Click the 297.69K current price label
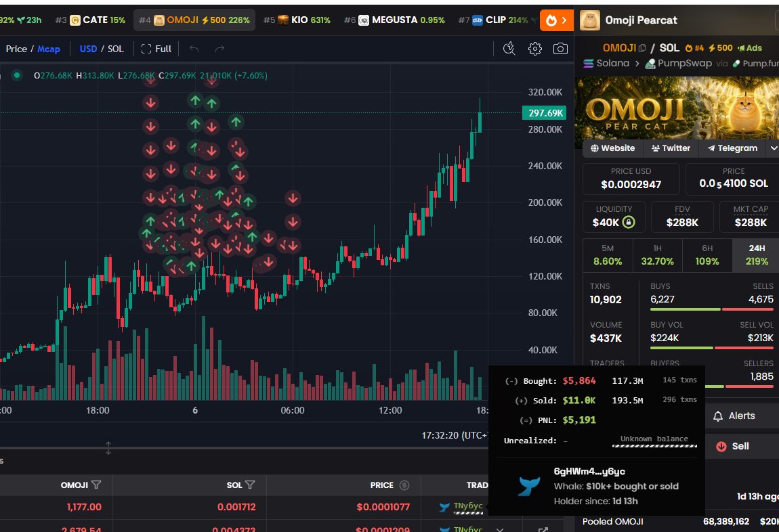Screen dimensions: 779x532 click(545, 112)
